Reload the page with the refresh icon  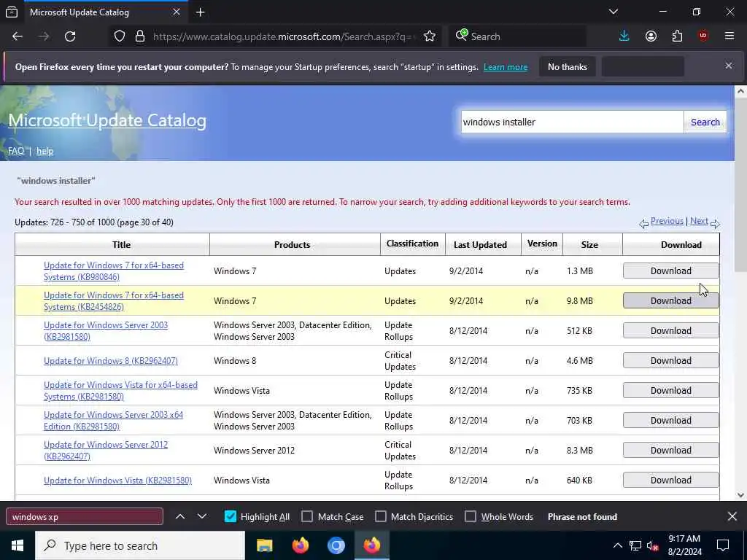[x=70, y=36]
